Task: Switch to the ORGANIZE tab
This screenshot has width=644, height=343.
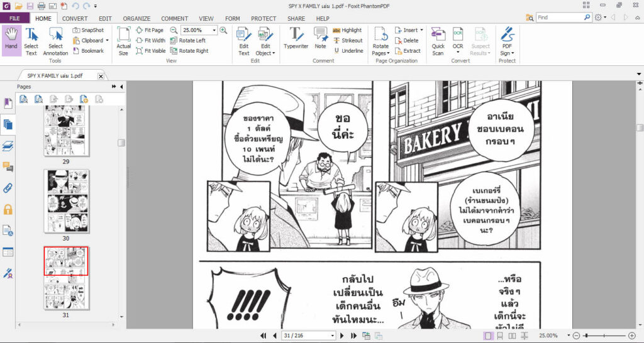Action: [x=136, y=18]
